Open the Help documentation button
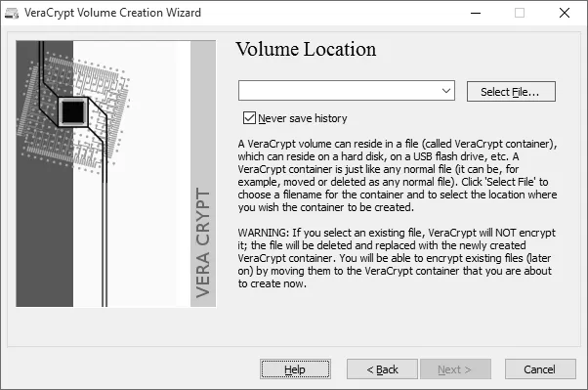The image size is (588, 390). [x=295, y=369]
